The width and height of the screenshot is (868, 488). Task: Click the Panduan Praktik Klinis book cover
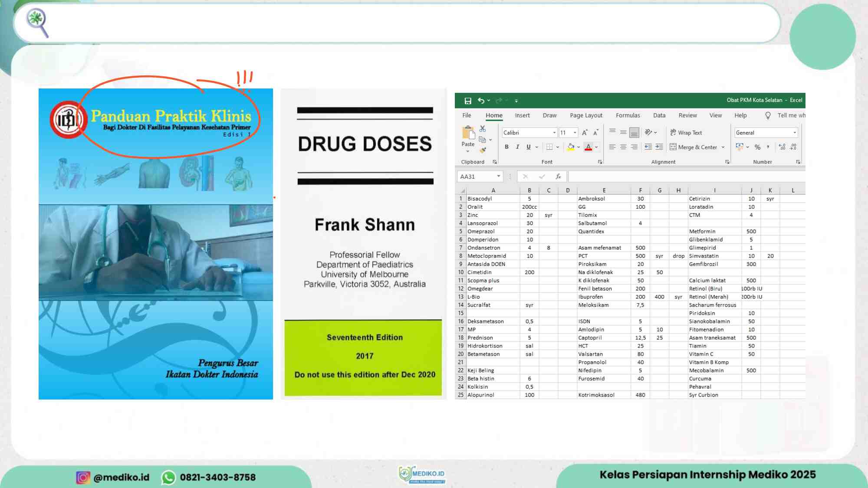point(156,244)
